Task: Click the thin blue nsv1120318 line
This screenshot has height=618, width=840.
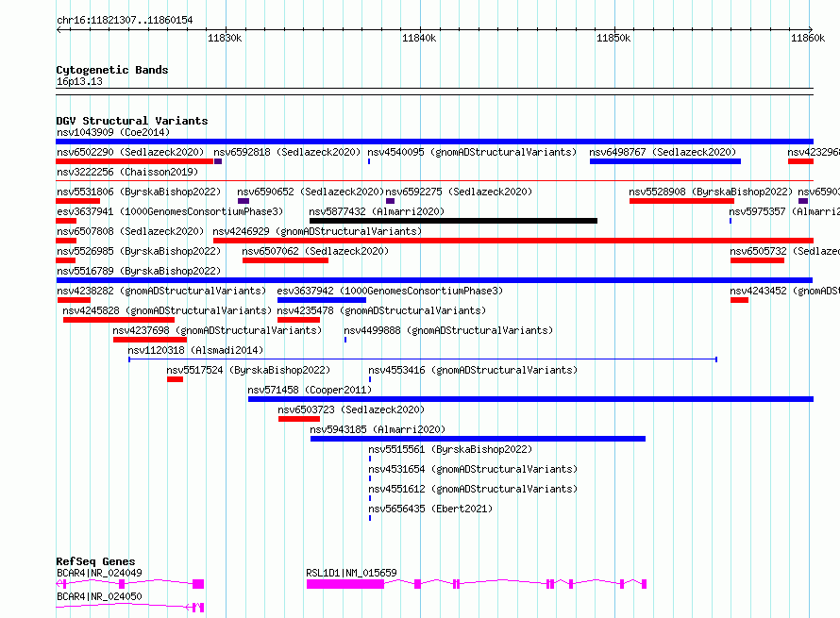Action: 423,359
